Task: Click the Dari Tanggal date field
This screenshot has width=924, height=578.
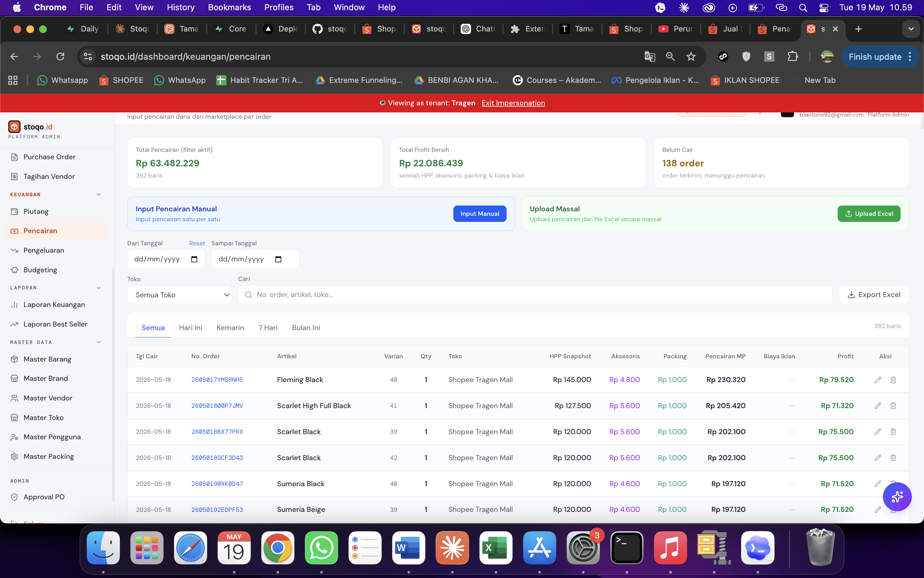Action: click(166, 259)
